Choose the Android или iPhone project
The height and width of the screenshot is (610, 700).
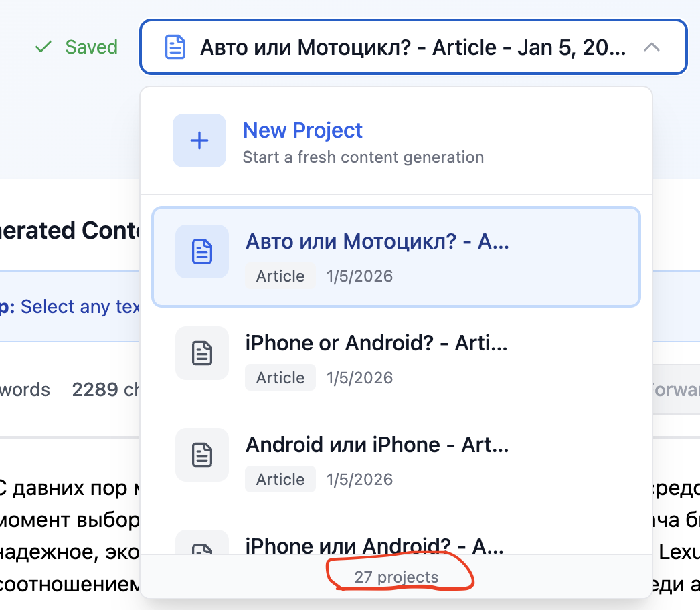point(395,460)
